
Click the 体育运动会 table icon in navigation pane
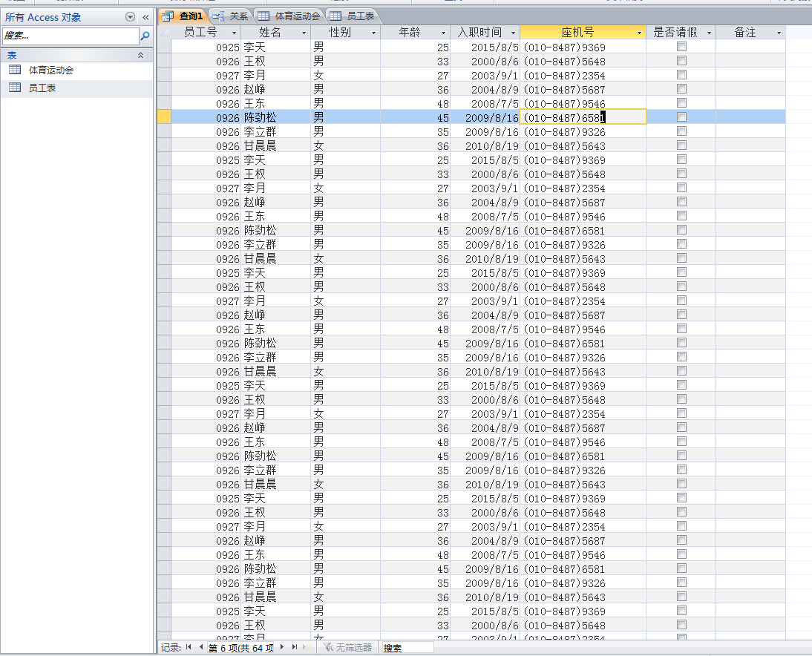15,69
